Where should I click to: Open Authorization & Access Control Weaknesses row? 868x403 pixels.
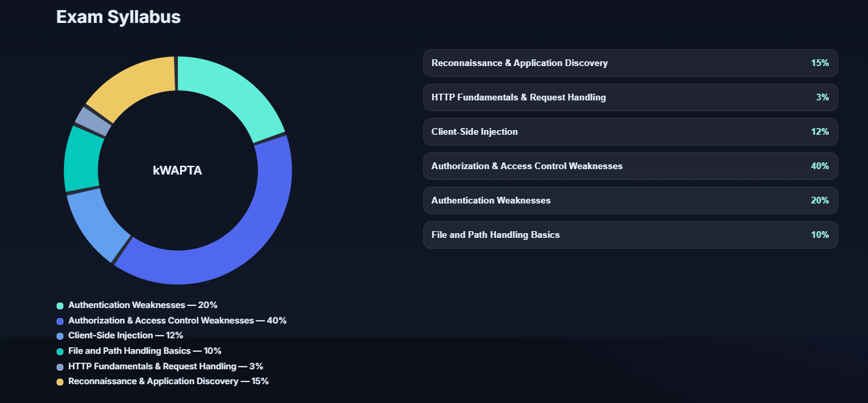click(x=630, y=166)
